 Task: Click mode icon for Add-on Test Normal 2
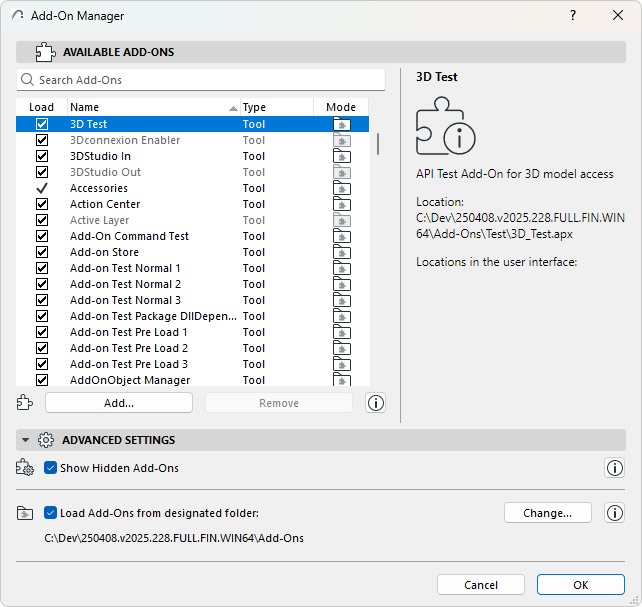pos(342,284)
